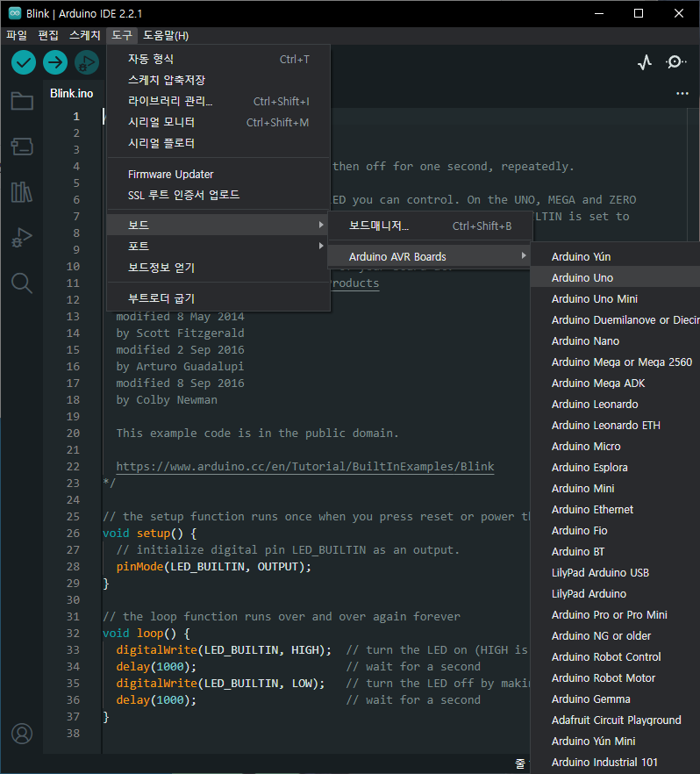
Task: Click 보드정보 얻기
Action: tap(218, 268)
